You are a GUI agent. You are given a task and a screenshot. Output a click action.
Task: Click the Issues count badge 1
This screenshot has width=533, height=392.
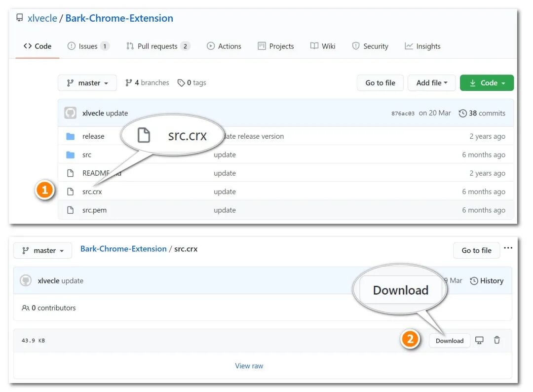(x=105, y=46)
